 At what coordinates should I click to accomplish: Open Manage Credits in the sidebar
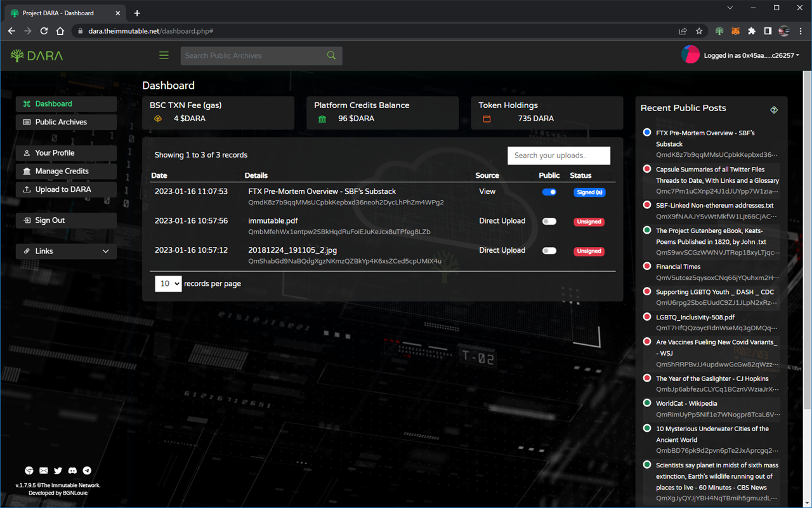(66, 171)
